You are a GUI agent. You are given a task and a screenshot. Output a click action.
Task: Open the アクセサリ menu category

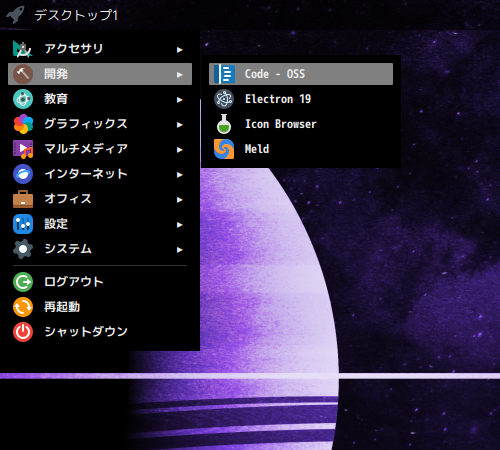[100, 49]
